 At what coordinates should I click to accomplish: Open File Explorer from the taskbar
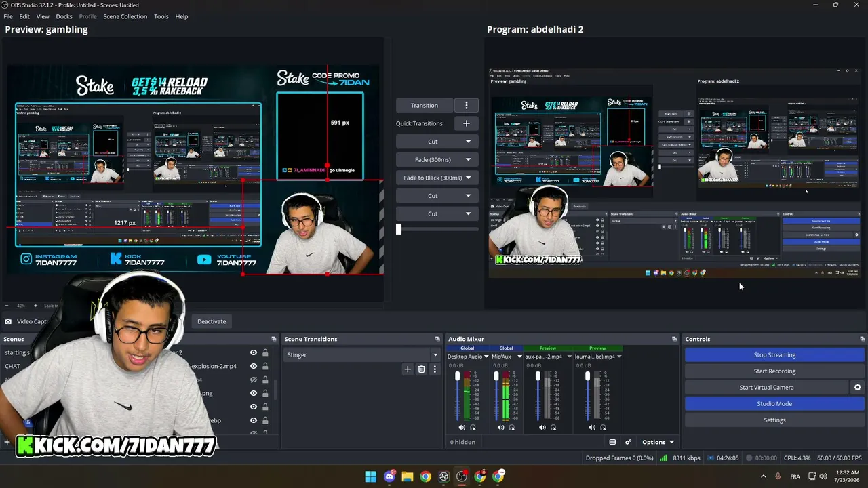pyautogui.click(x=408, y=476)
